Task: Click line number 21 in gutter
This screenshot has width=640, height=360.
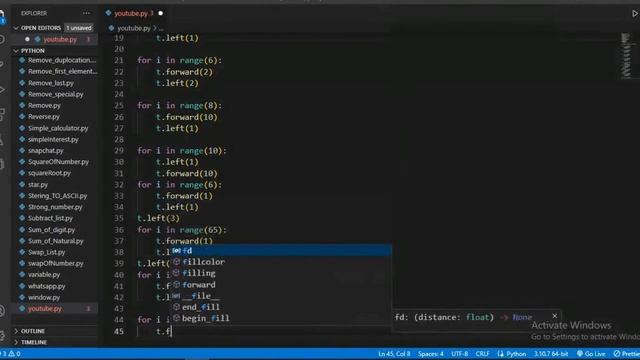Action: [x=119, y=60]
